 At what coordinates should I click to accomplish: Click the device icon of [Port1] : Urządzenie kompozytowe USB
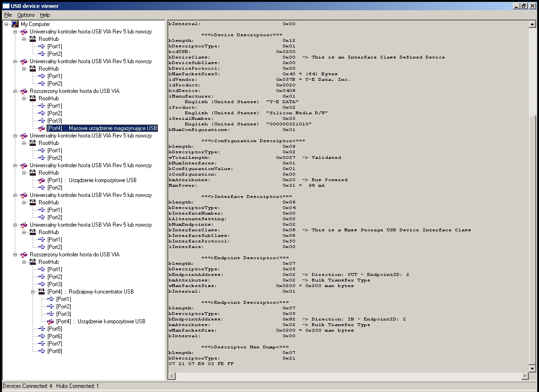point(42,180)
